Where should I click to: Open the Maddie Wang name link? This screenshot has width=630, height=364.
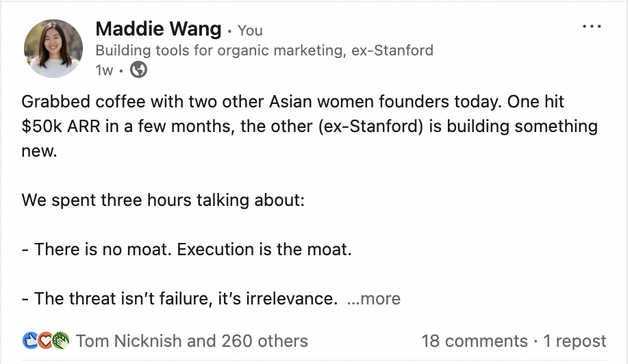click(158, 29)
